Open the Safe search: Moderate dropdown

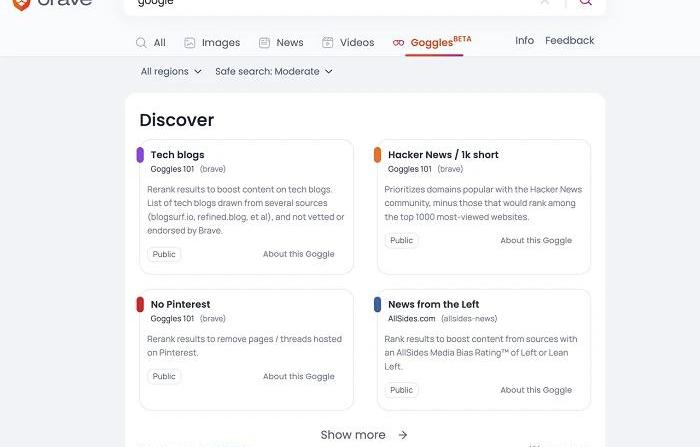[274, 72]
